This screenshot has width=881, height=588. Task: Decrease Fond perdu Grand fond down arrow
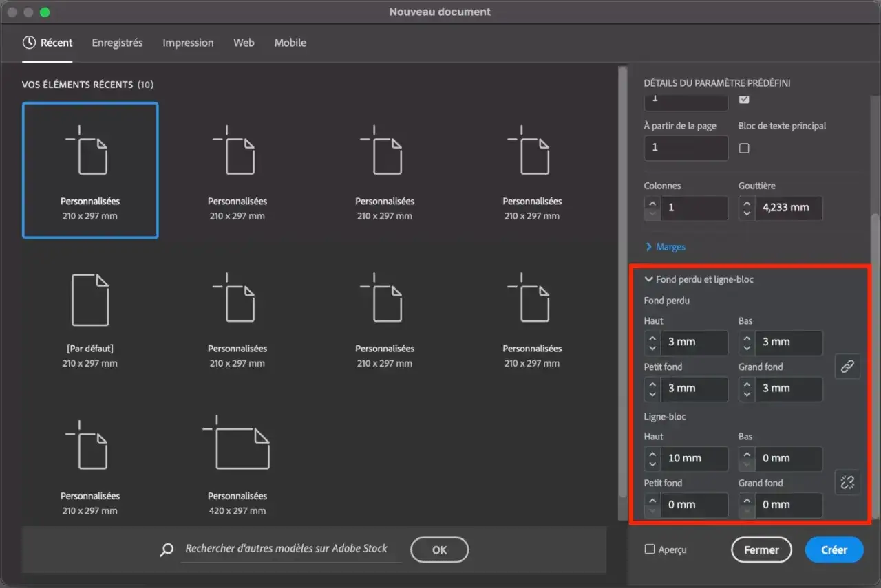tap(747, 395)
